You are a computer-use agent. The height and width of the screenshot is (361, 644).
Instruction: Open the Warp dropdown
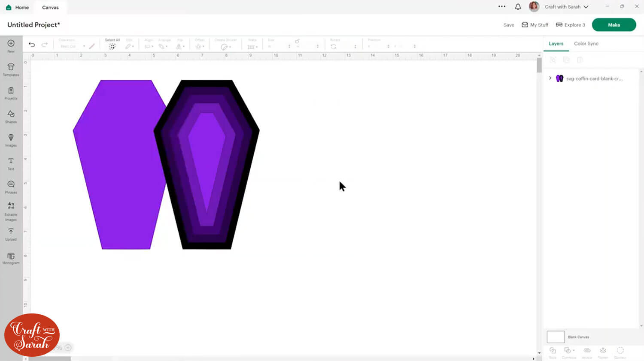pos(252,46)
